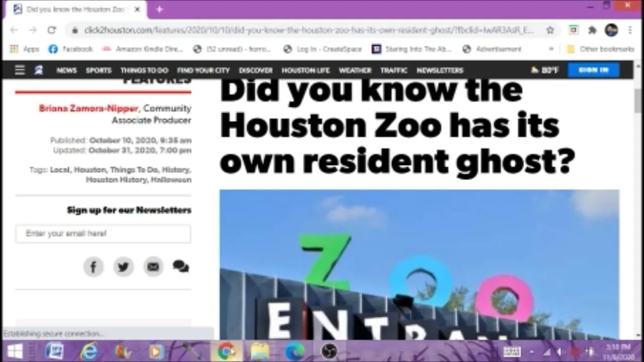Share article on Facebook
This screenshot has width=644, height=362.
pyautogui.click(x=93, y=267)
